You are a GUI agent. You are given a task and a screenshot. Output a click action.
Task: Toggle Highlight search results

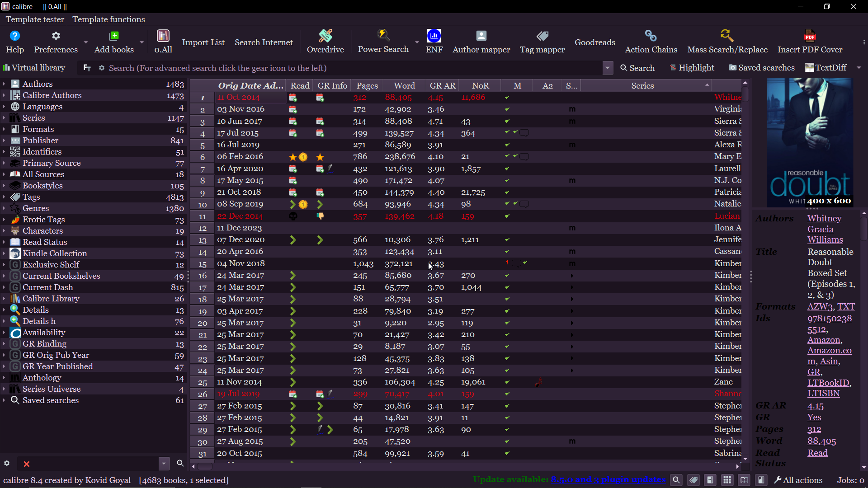click(692, 68)
